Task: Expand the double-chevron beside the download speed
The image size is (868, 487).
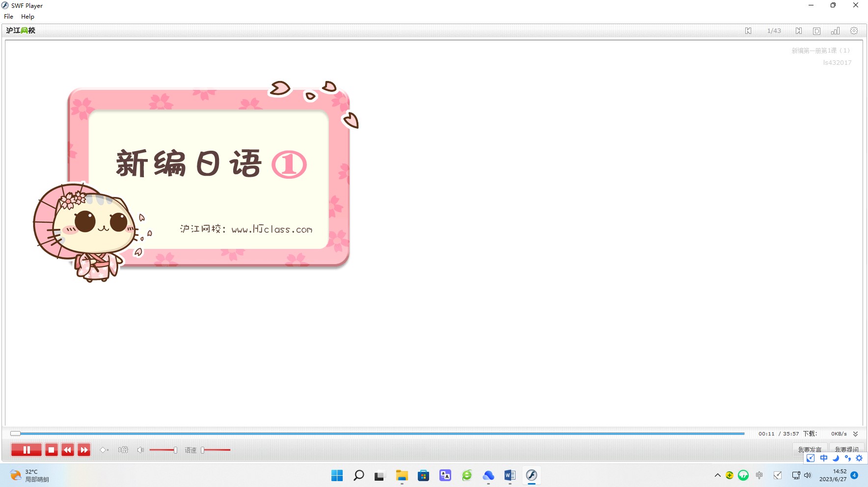Action: pos(855,434)
